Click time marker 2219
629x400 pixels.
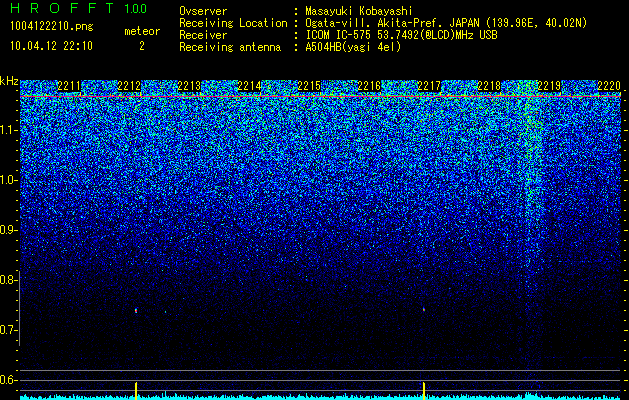point(549,86)
